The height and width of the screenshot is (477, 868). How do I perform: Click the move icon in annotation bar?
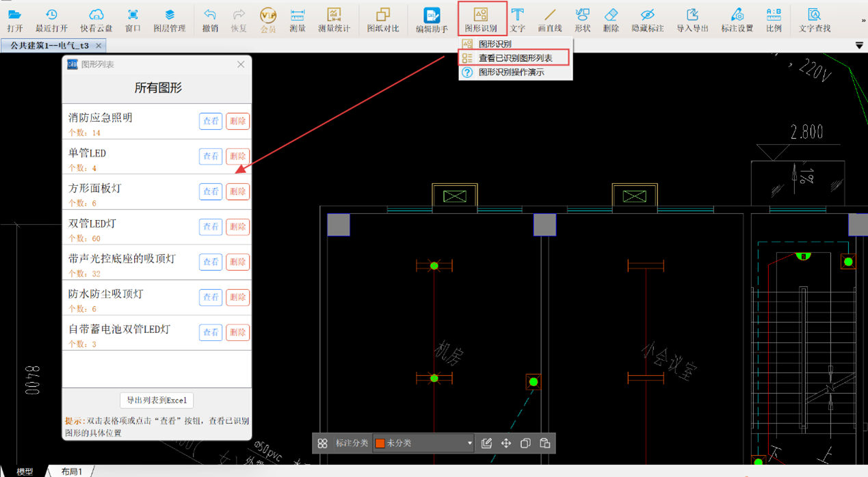(506, 444)
